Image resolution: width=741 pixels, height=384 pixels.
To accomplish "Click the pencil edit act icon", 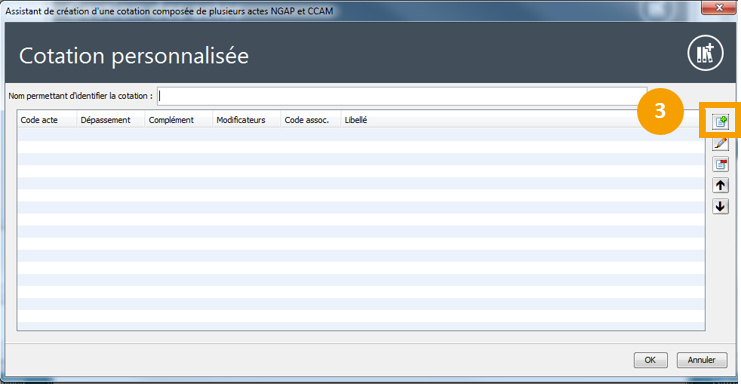I will (x=720, y=143).
